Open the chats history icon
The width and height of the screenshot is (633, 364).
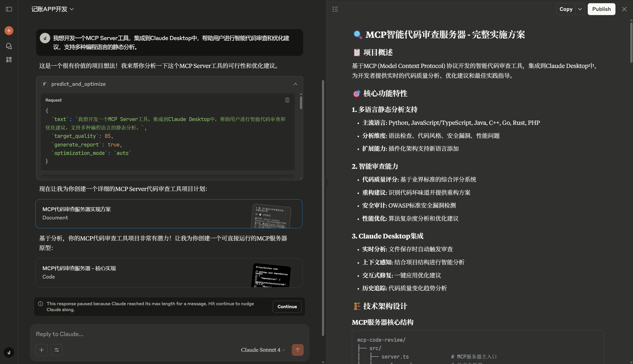[x=9, y=46]
